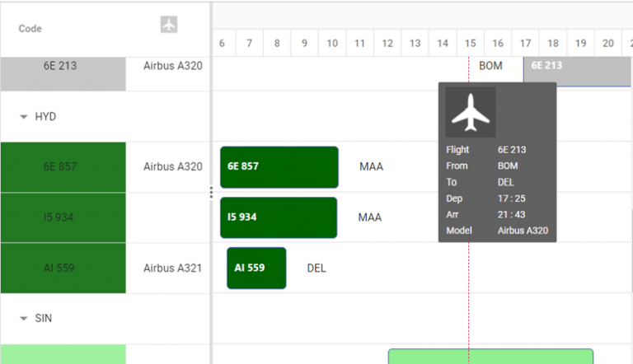Select the AI 559 flight bar
This screenshot has height=364, width=633.
pos(256,268)
